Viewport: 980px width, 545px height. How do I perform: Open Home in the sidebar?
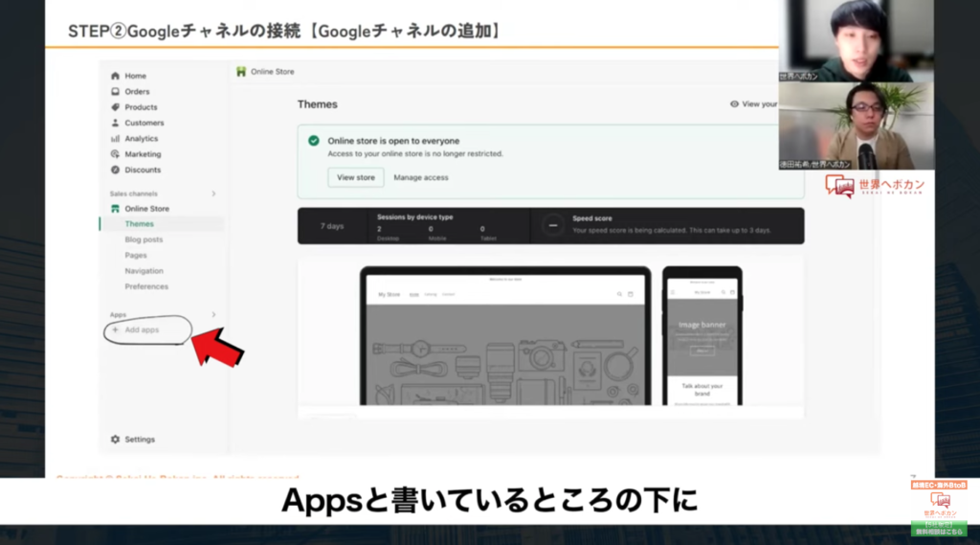[x=135, y=76]
